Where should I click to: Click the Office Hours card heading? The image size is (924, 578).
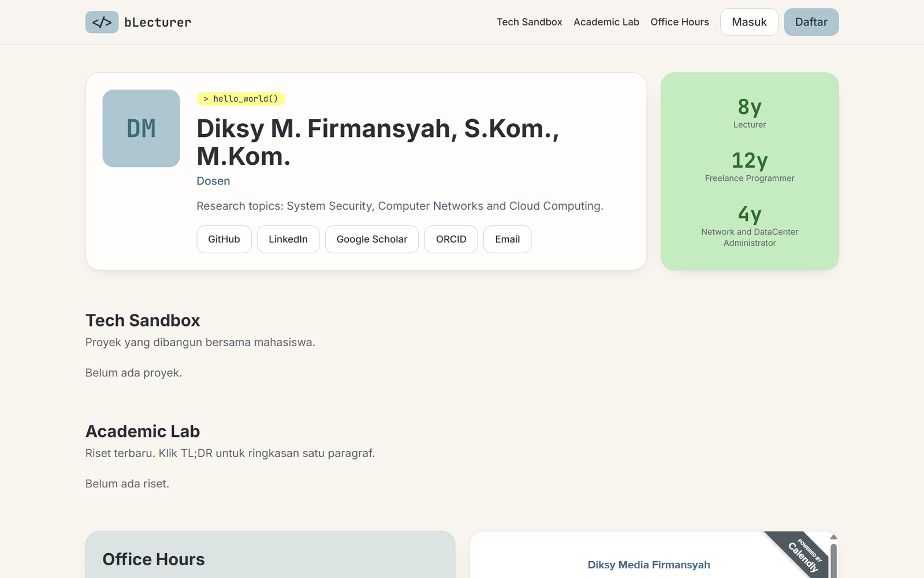pyautogui.click(x=154, y=560)
